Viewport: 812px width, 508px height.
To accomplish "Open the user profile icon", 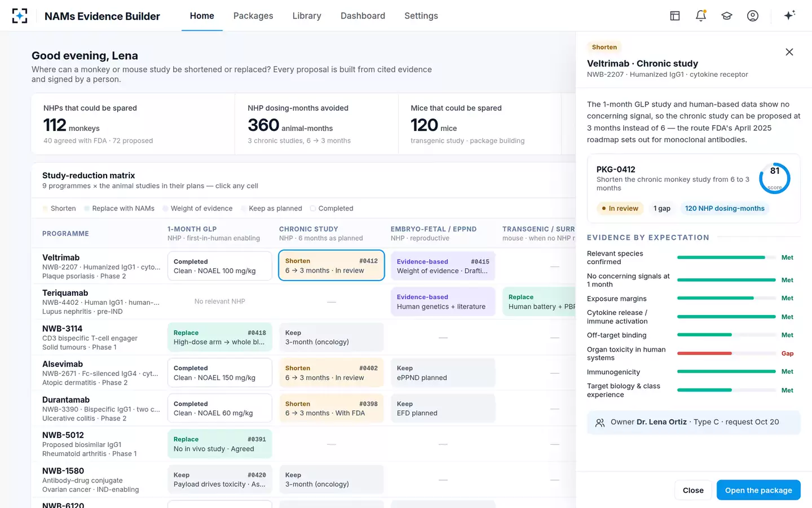I will (753, 16).
